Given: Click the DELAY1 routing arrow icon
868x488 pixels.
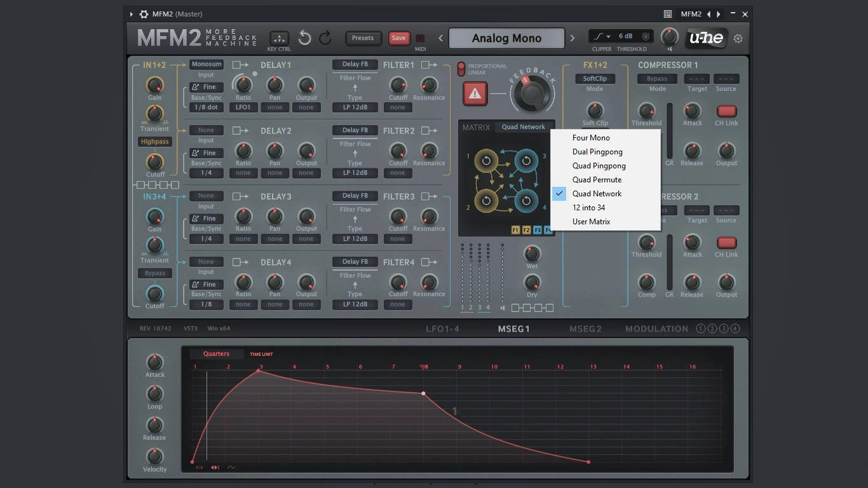Looking at the screenshot, I should [240, 65].
